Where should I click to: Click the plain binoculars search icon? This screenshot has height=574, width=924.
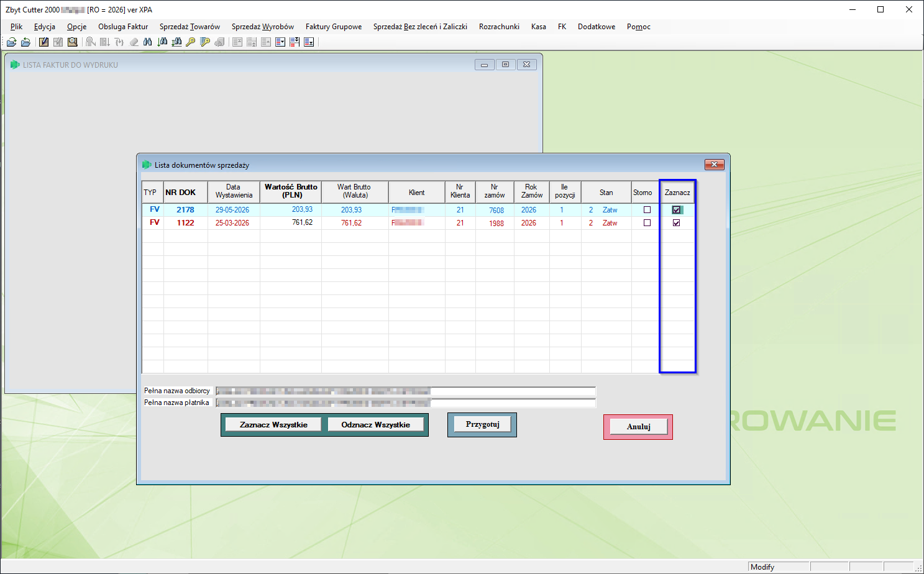click(x=148, y=42)
